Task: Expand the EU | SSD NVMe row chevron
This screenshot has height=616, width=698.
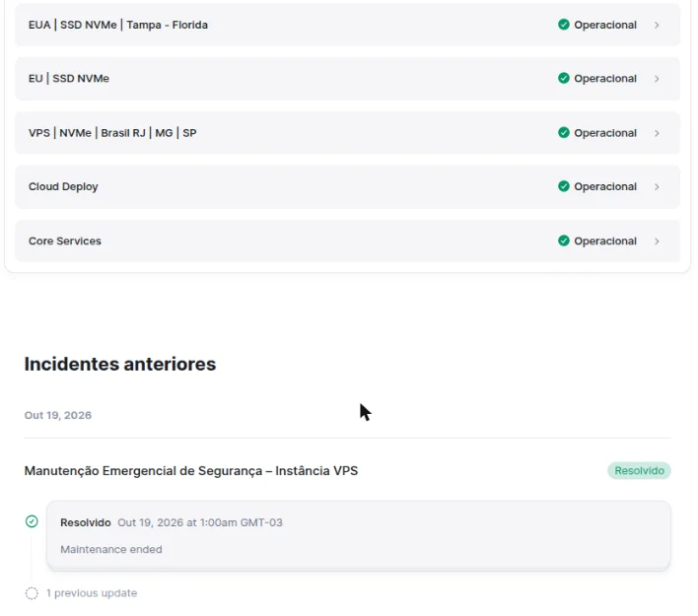Action: coord(657,79)
